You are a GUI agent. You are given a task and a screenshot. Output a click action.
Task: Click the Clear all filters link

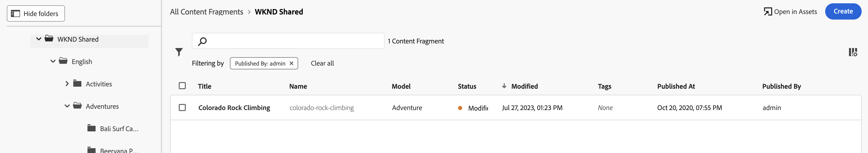pos(322,63)
